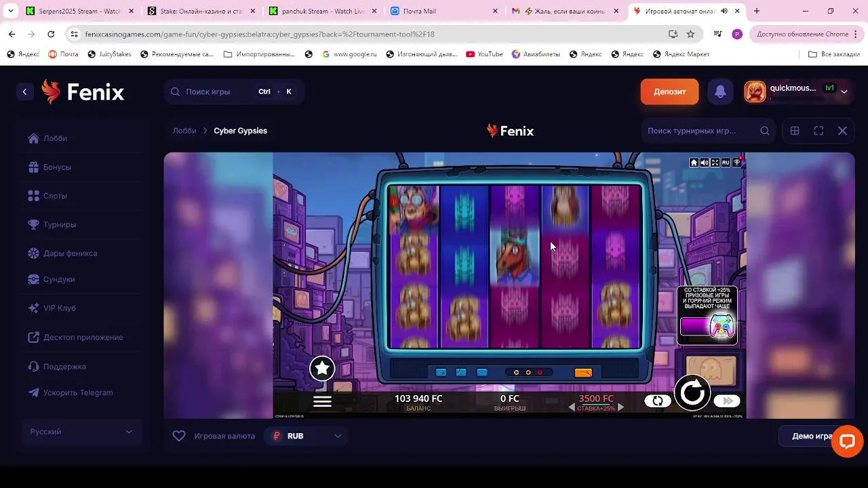Open the slot hamburger menu
The image size is (868, 488).
coord(322,401)
